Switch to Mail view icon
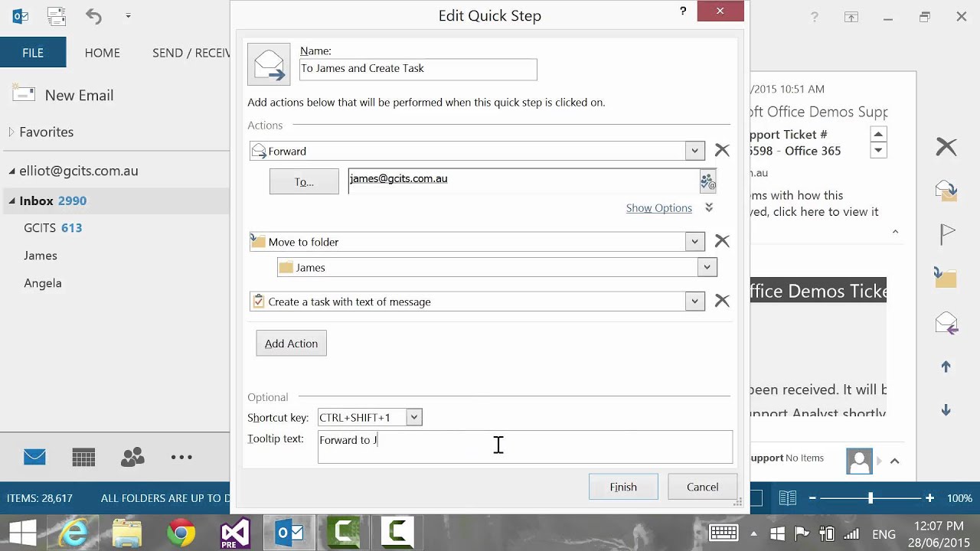Screen dimensions: 980x551 click(x=34, y=458)
